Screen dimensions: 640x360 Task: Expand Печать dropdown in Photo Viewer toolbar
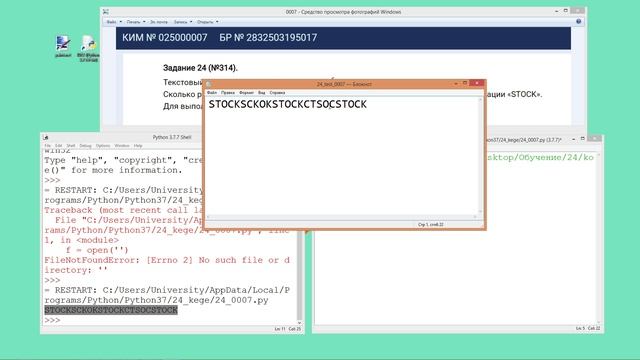(136, 22)
